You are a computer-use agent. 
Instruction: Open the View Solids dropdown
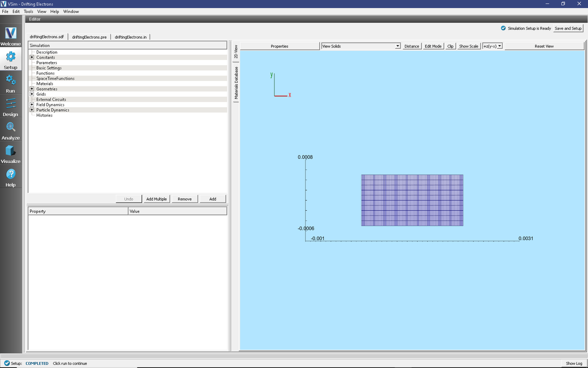[361, 46]
